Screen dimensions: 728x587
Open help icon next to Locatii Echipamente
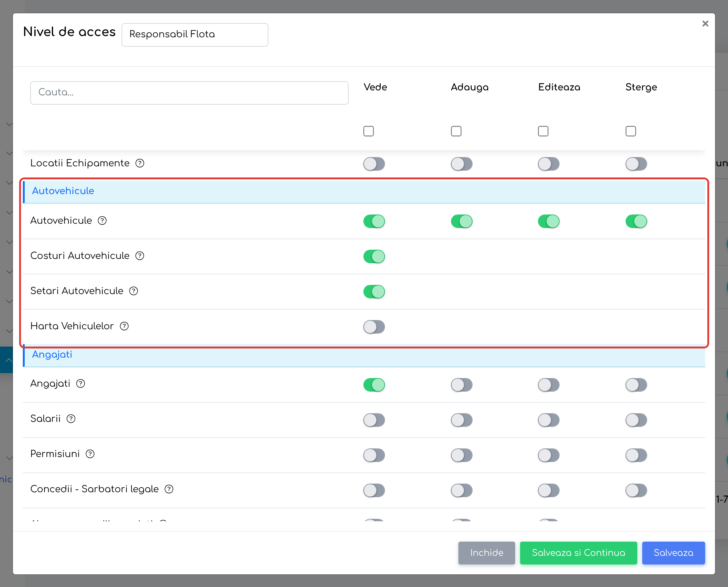click(139, 163)
